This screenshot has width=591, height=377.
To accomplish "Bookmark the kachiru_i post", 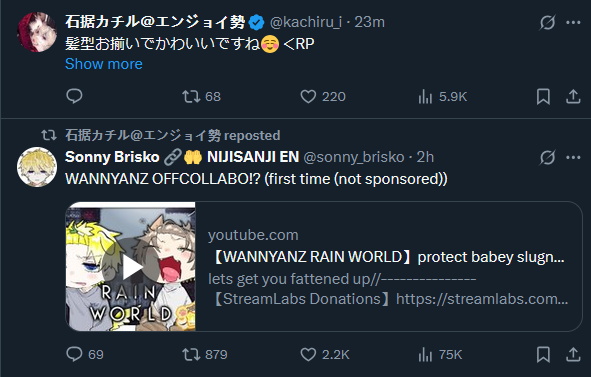I will tap(543, 97).
